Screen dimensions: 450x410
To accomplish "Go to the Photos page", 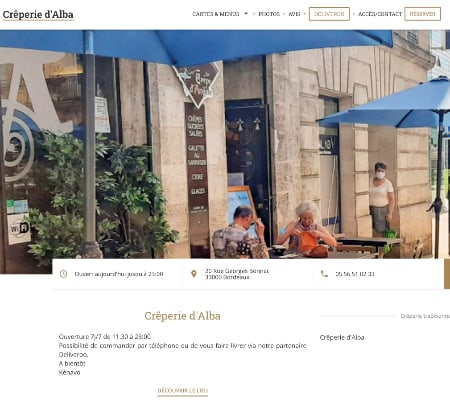I will [x=269, y=14].
